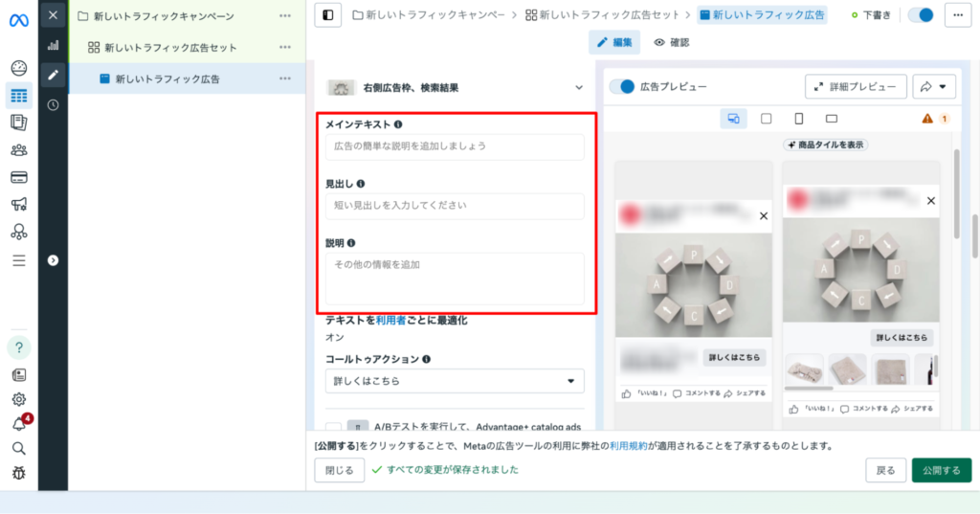Select the 編集 tab

click(614, 42)
